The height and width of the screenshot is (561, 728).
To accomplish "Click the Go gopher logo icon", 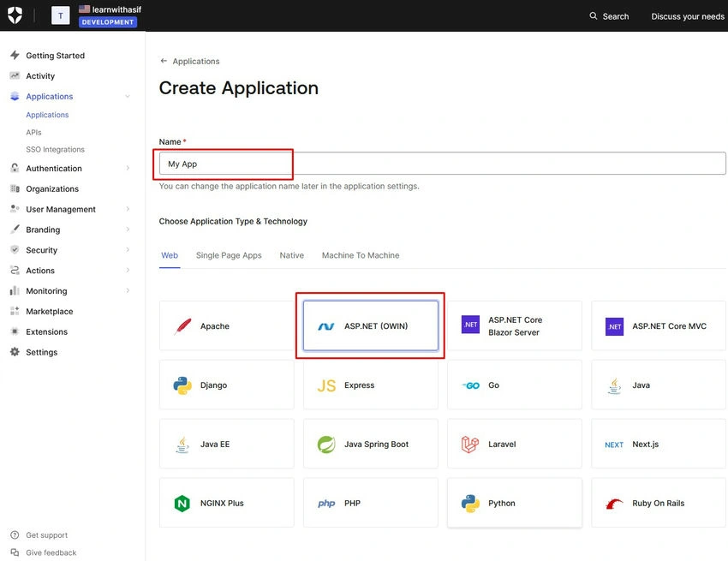I will 470,385.
